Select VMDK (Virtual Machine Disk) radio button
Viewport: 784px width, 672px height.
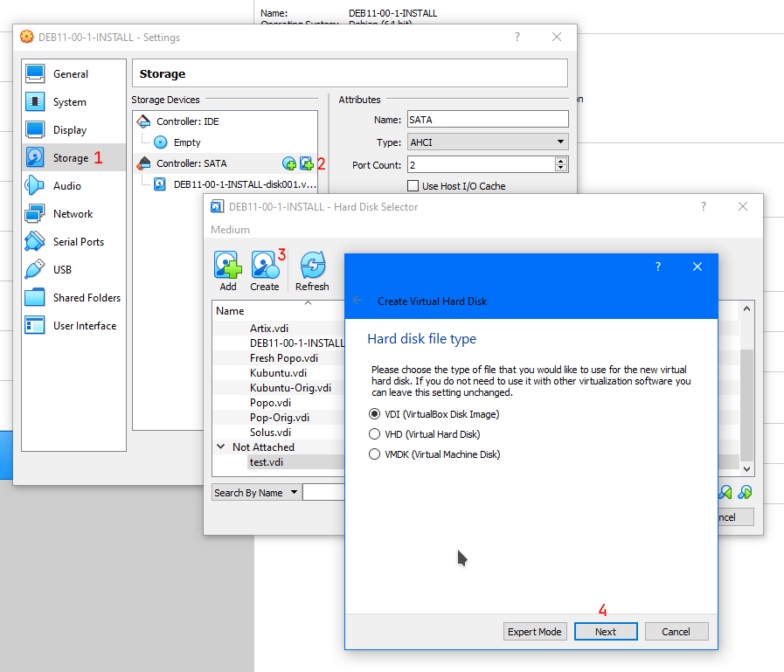coord(374,454)
